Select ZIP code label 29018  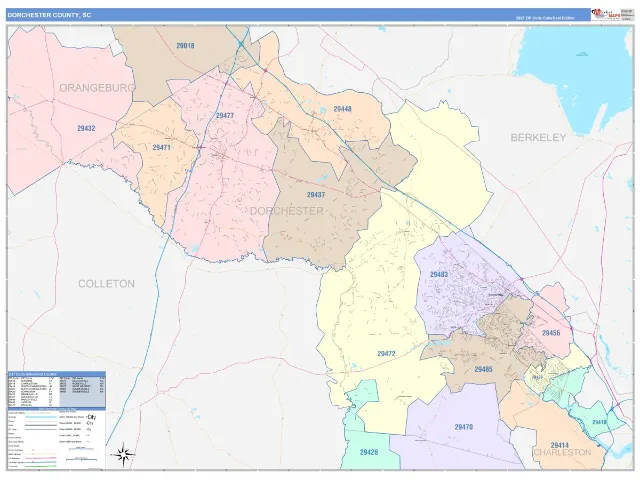(185, 46)
